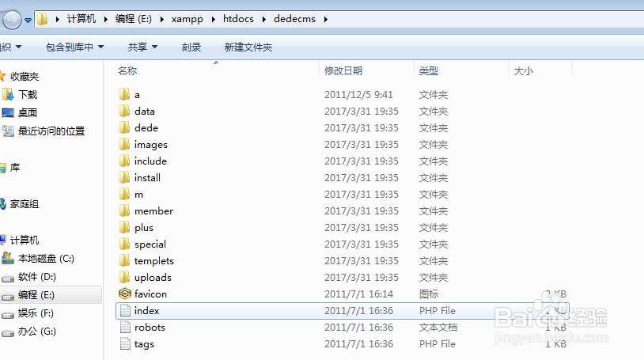Expand the arrow after dedecms in address bar
644x360 pixels.
pos(326,19)
